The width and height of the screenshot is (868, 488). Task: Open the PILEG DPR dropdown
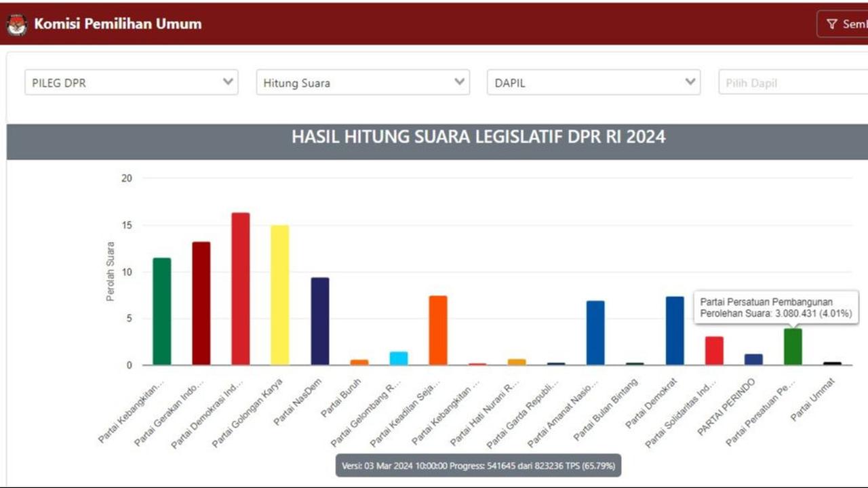coord(132,83)
